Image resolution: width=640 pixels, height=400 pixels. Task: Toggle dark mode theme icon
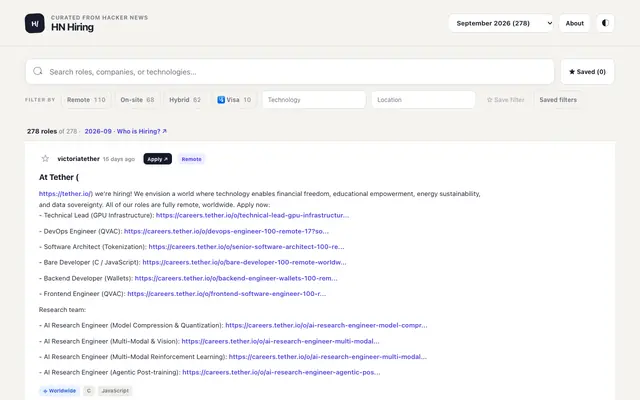[605, 23]
